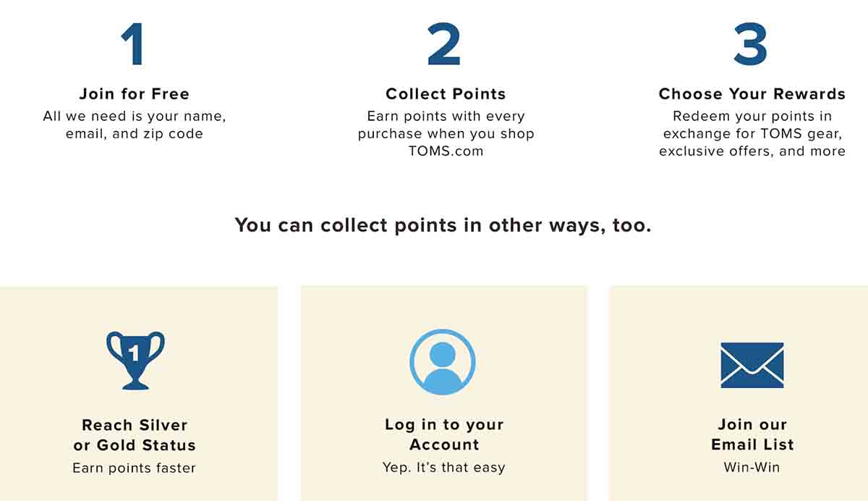Open the Reach Silver or Gold Status title
Screen dimensions: 868x501
pos(135,434)
